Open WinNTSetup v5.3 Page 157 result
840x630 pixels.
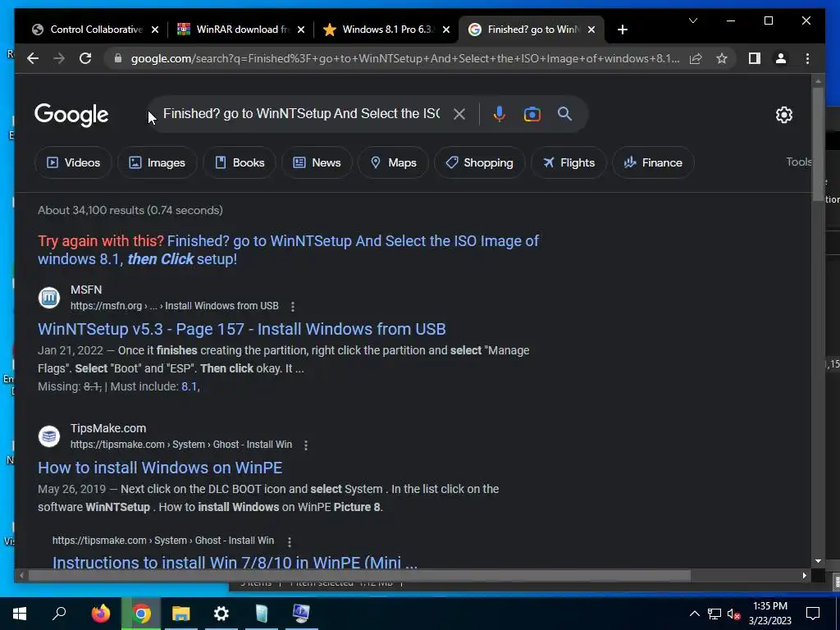point(242,328)
